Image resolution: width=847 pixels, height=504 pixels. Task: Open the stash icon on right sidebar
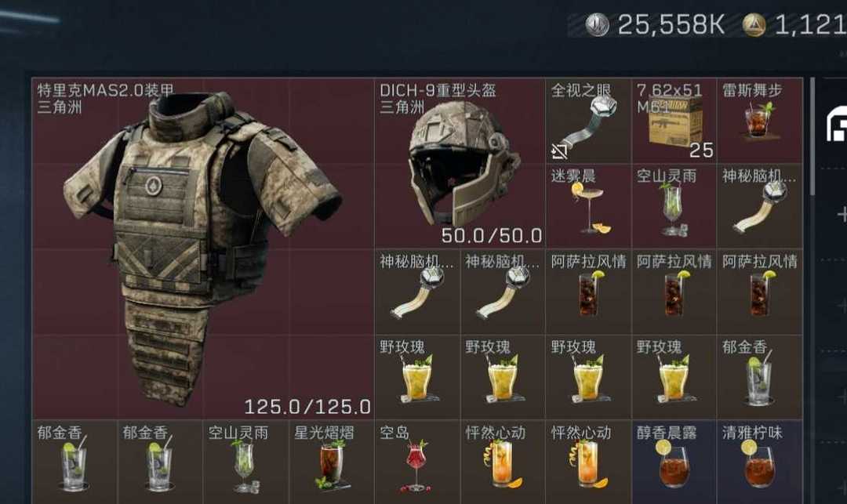(837, 124)
